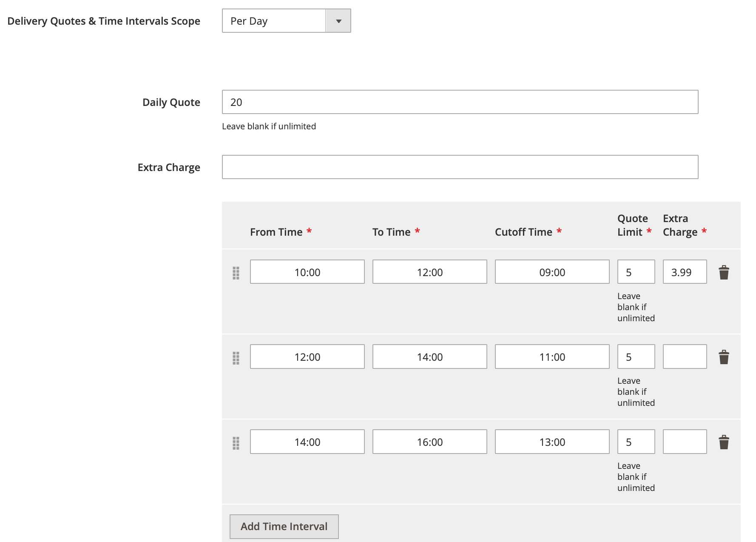The height and width of the screenshot is (542, 756).
Task: Edit the Extra Charge field showing 3.99
Action: (x=685, y=272)
